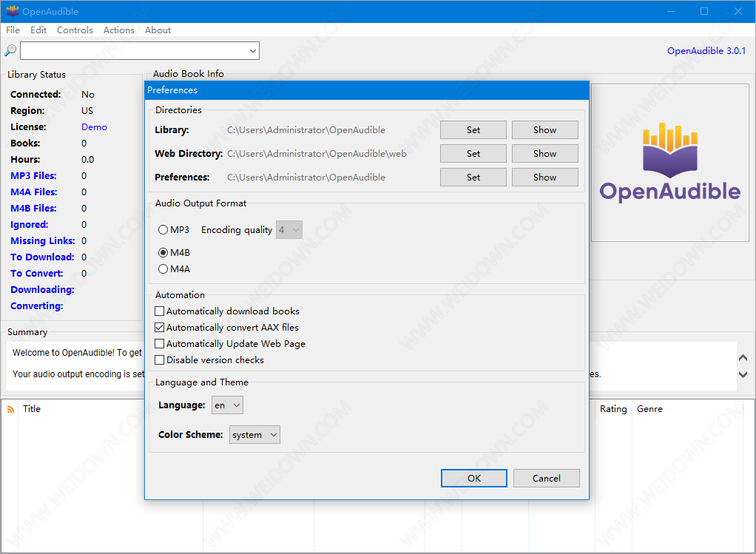Click the Preferences dialog title bar
Viewport: 756px width, 554px height.
pos(367,90)
